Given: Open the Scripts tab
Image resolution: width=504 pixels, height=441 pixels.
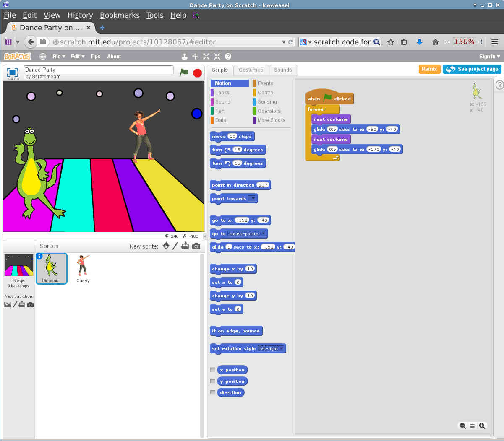Looking at the screenshot, I should click(x=220, y=70).
